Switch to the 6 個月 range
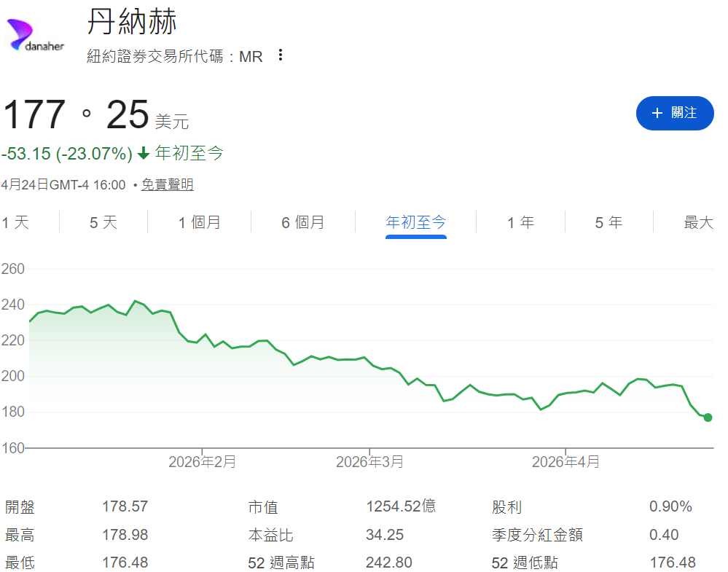The image size is (728, 572). [302, 222]
